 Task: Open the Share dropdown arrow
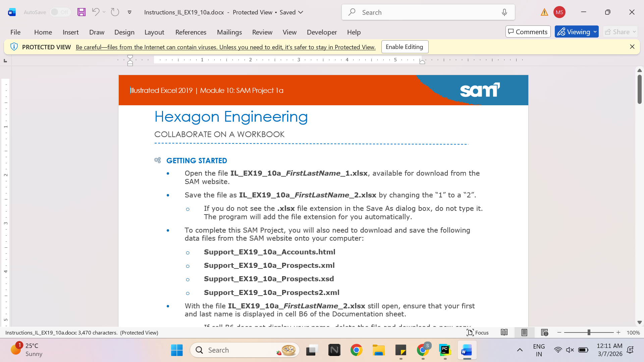pos(634,32)
